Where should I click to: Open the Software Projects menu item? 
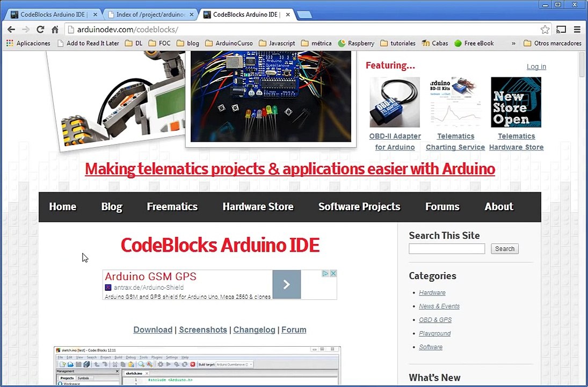359,207
